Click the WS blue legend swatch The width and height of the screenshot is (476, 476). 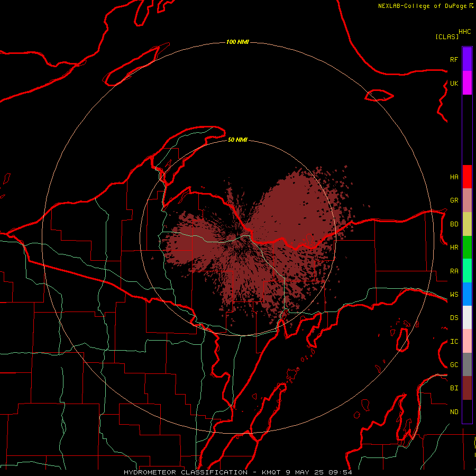click(x=467, y=294)
